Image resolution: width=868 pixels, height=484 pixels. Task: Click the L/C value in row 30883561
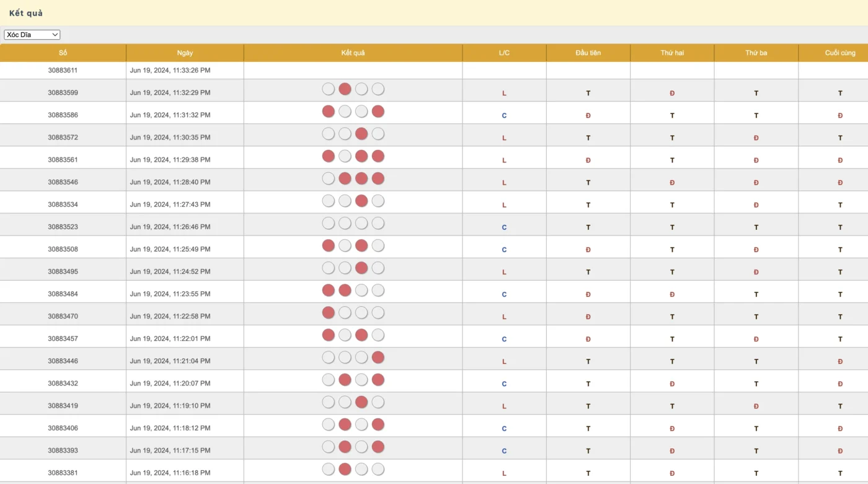coord(504,161)
